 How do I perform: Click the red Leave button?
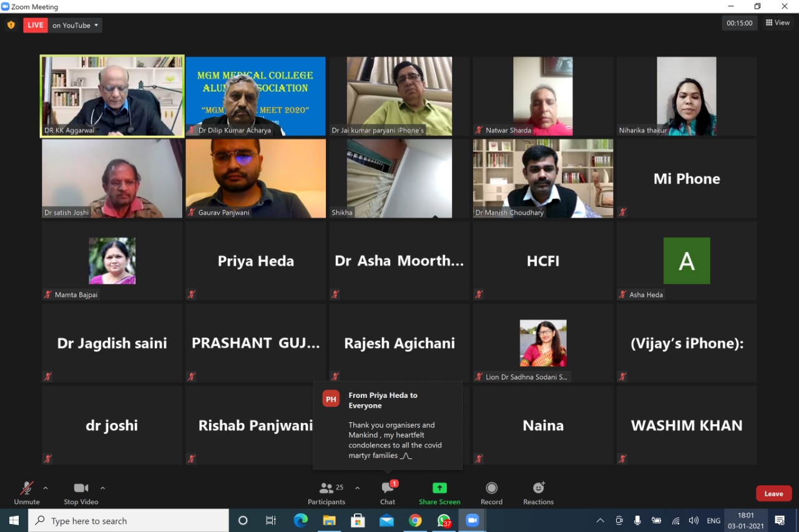click(774, 493)
